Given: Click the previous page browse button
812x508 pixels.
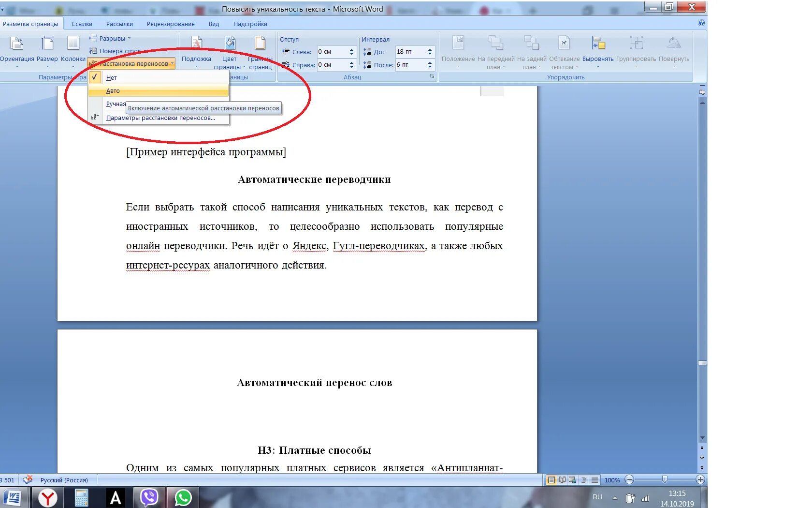Looking at the screenshot, I should tap(702, 448).
